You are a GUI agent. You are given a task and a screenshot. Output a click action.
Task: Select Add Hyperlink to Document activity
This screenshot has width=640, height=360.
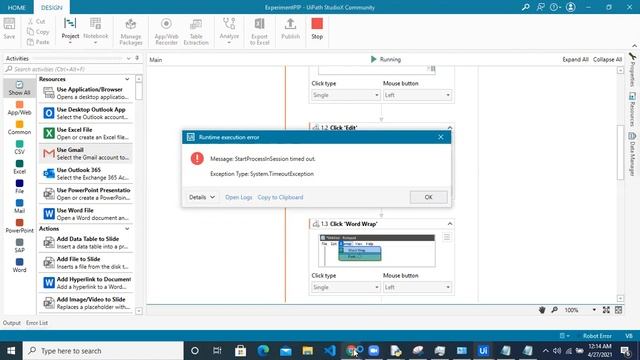pos(86,282)
